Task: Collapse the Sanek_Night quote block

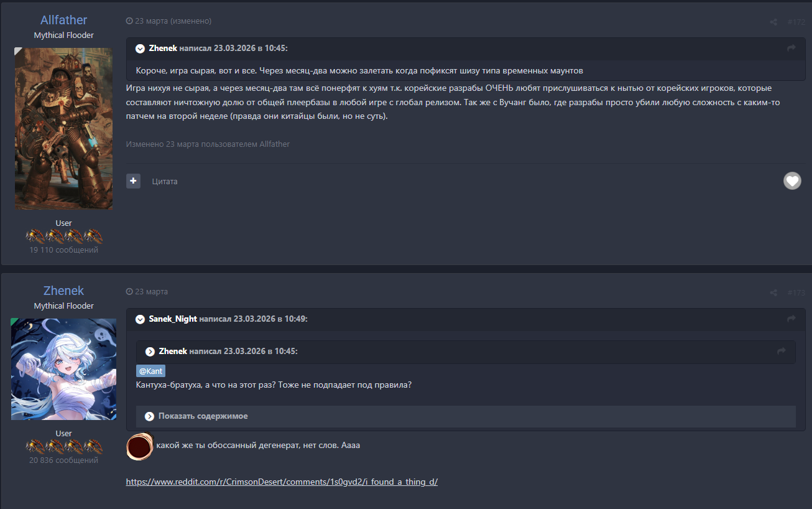Action: 140,319
